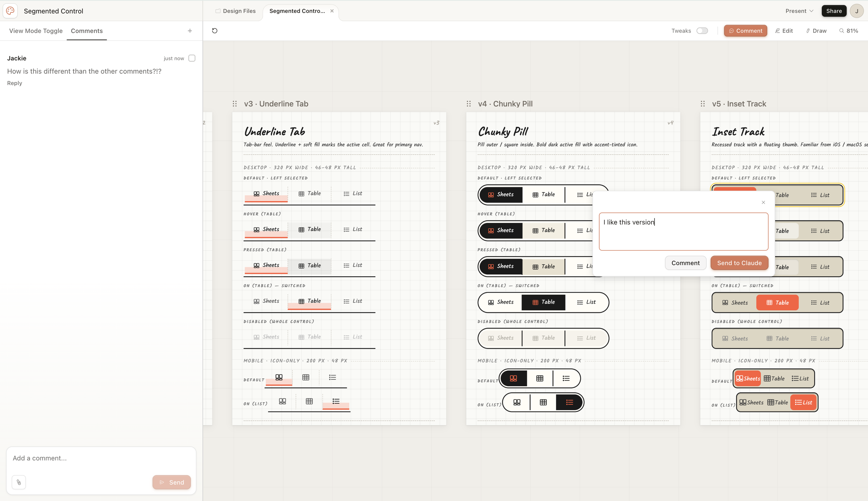Select the Segmented Control file tab
Screen dimensions: 868x501
(x=297, y=11)
